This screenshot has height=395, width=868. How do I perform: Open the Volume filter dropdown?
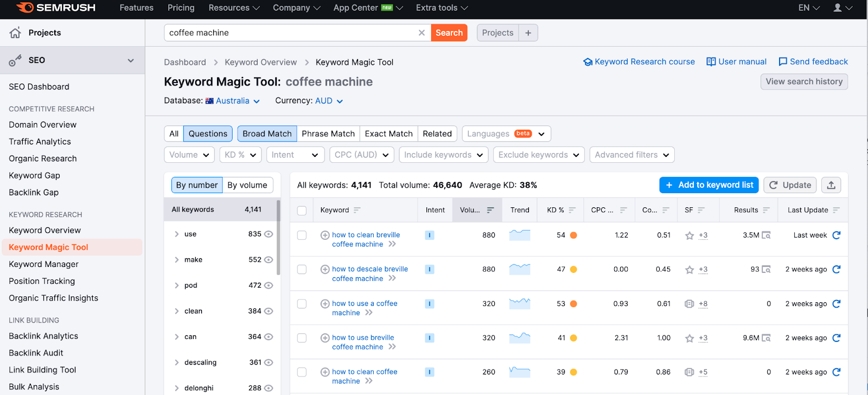(x=189, y=155)
